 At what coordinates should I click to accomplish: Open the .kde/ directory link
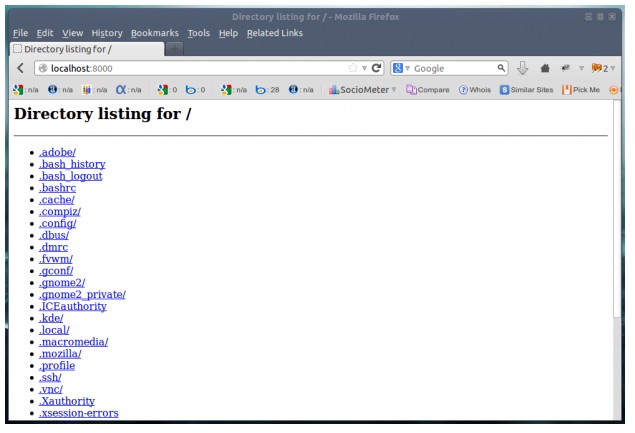coord(51,318)
